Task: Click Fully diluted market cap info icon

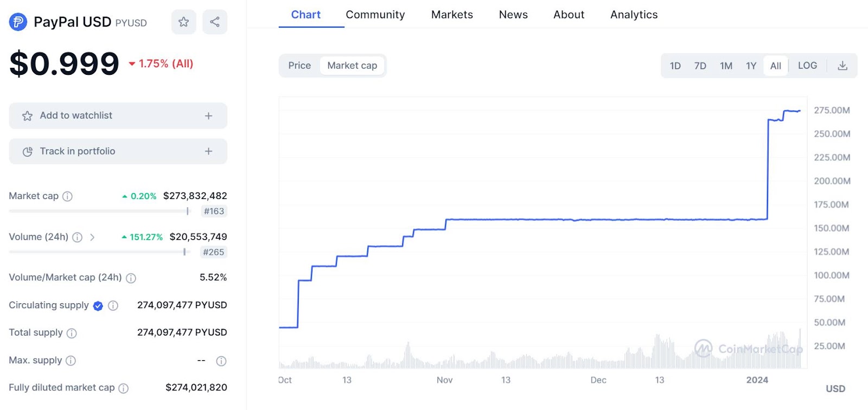Action: (x=123, y=388)
